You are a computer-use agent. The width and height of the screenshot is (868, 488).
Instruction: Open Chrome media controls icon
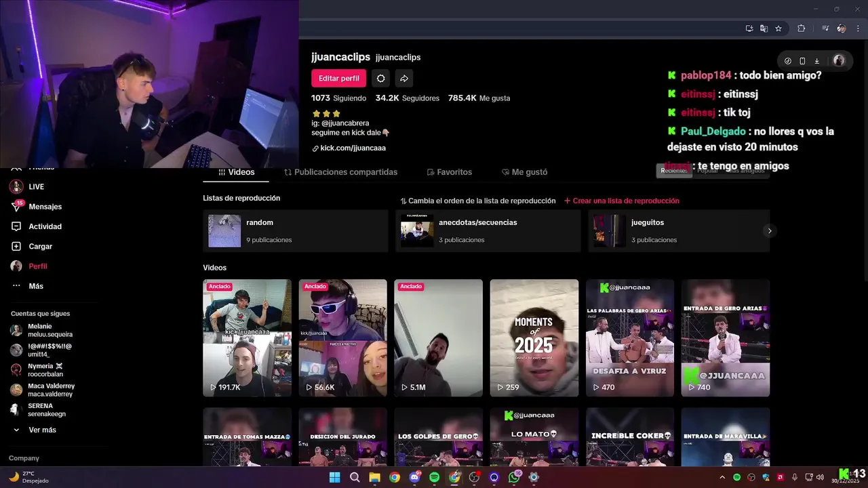click(x=825, y=28)
